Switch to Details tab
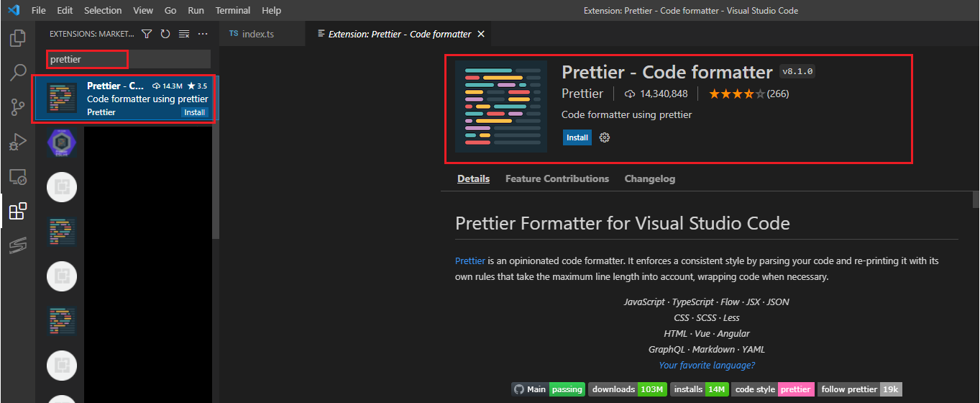The width and height of the screenshot is (980, 403). (x=473, y=178)
